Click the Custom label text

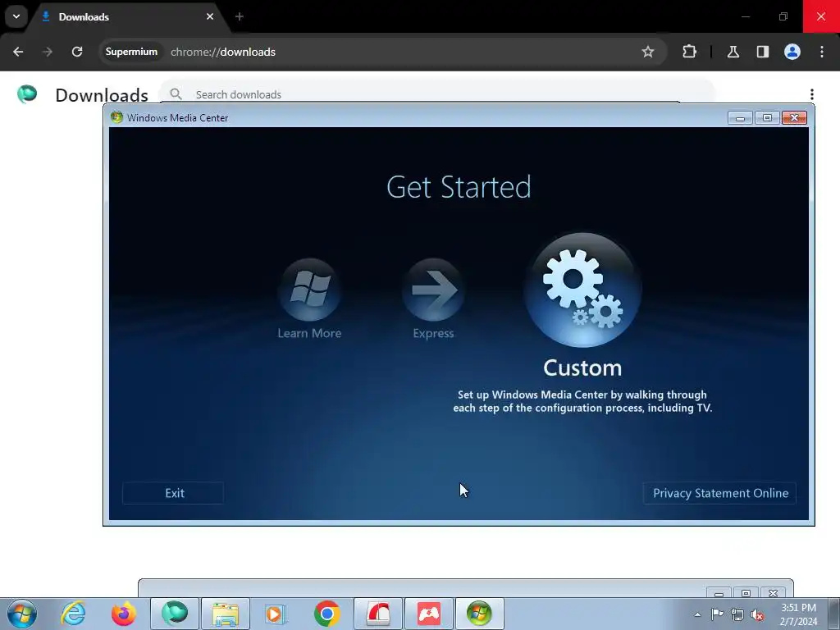(582, 368)
